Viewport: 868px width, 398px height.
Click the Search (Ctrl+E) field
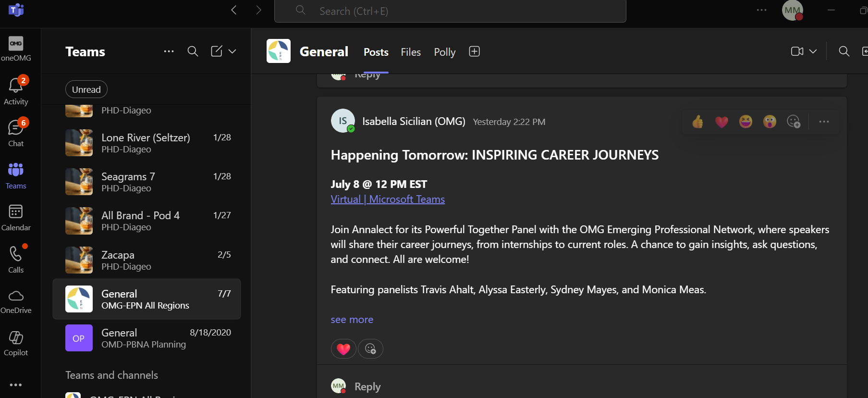[x=450, y=11]
